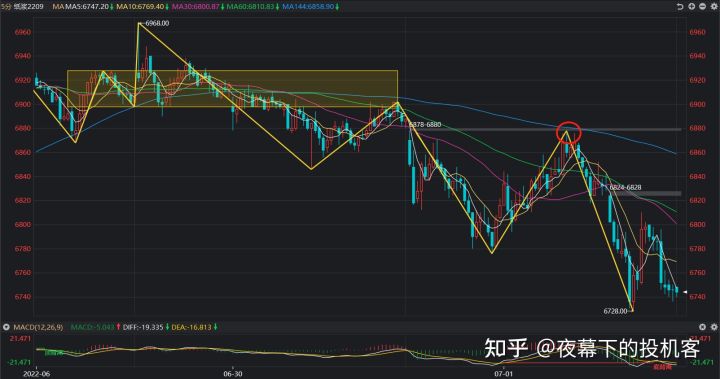This screenshot has width=720, height=379.
Task: Zoom in with the plus circle icon
Action: [x=691, y=6]
